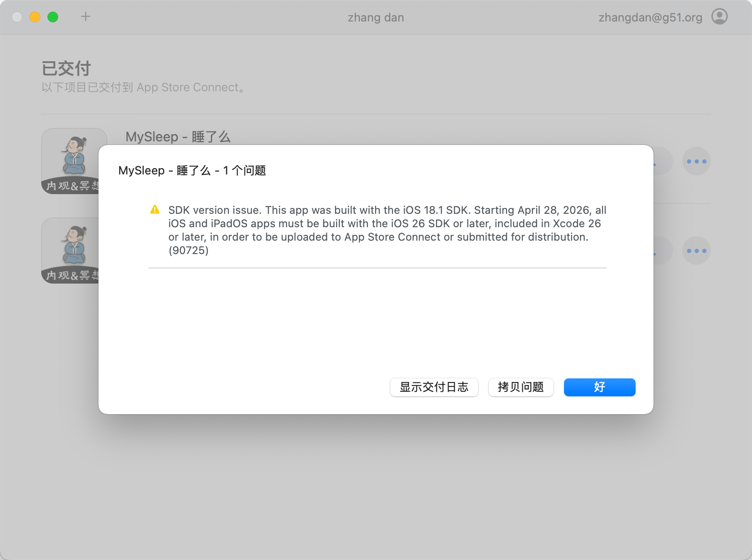Click the gray close window button
752x560 pixels.
[17, 17]
